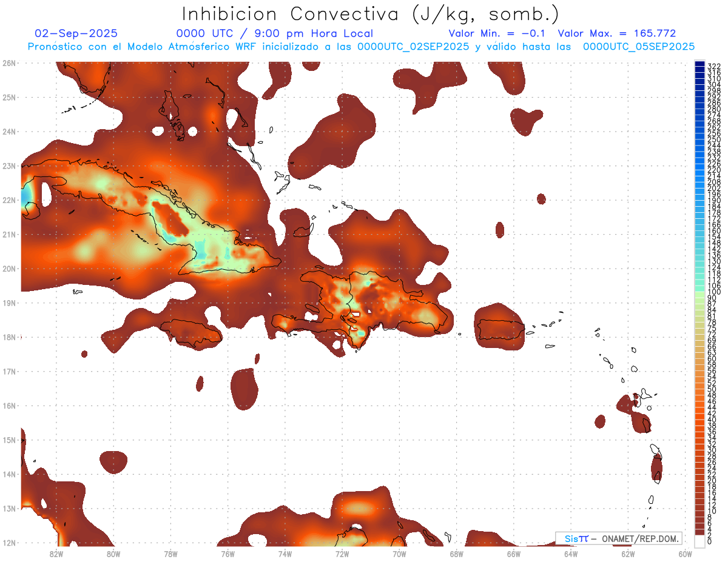728x562 pixels.
Task: Click the 15N latitude label
Action: pyautogui.click(x=9, y=440)
